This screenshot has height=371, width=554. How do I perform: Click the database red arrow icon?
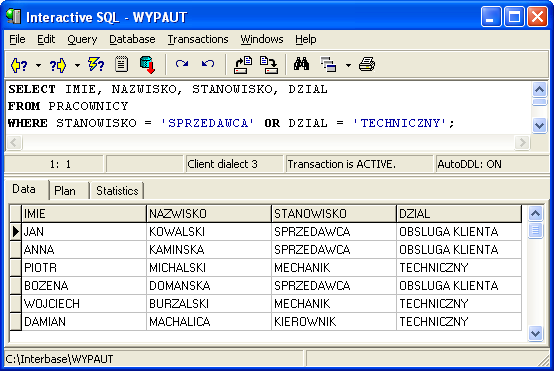tap(147, 65)
